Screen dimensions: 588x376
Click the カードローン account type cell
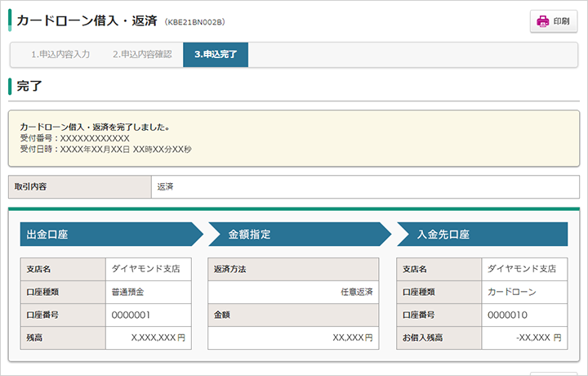[x=524, y=293]
